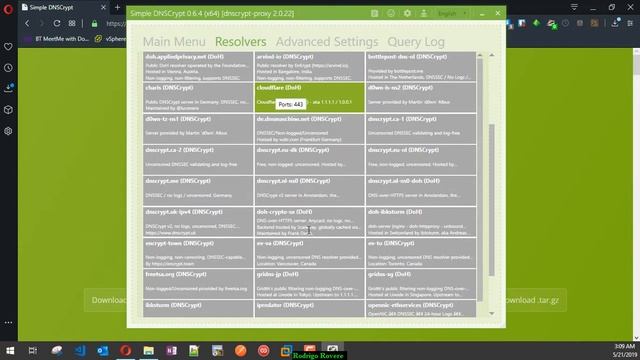This screenshot has width=640, height=360.
Task: Select the doh.appliedprivacy.net (DoH) resolver card
Action: click(198, 67)
